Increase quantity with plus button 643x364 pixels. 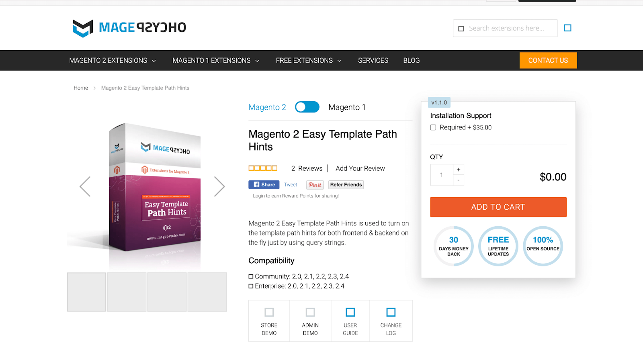tap(459, 170)
